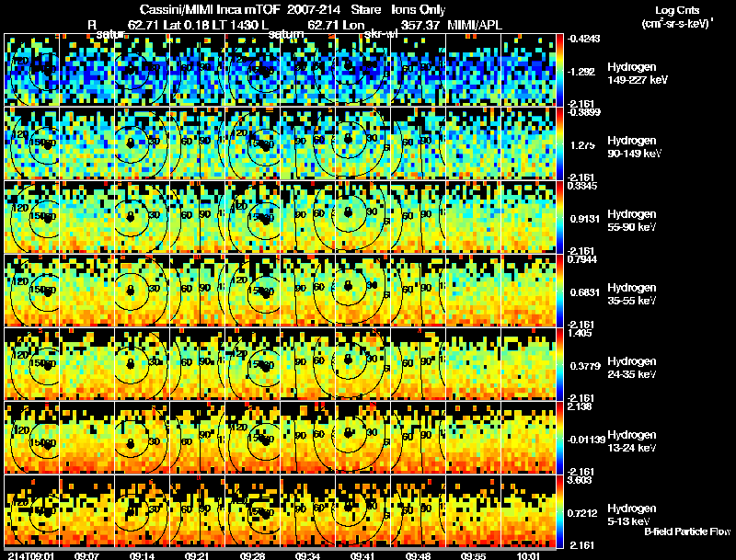
Task: Click the color scale value '3.603'
Action: (580, 480)
